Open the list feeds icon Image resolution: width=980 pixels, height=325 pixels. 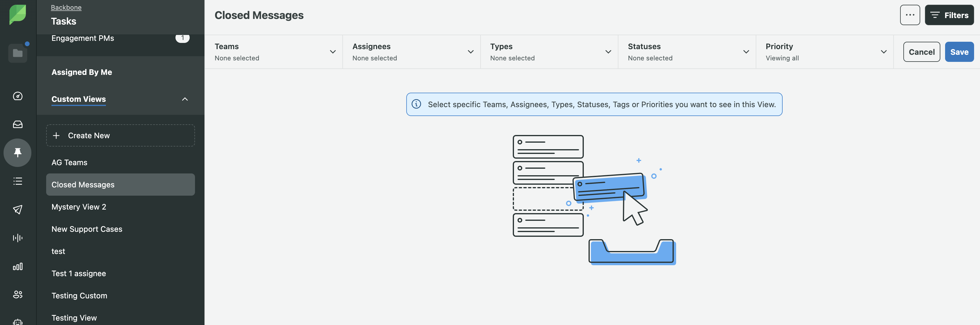(x=17, y=181)
